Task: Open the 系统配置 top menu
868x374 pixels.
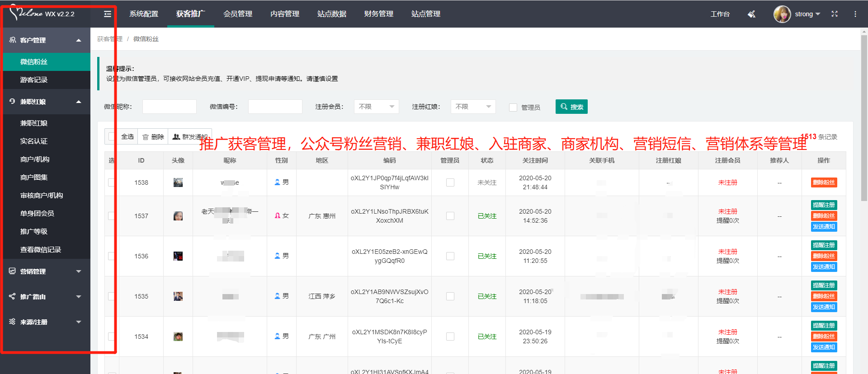Action: pos(144,14)
